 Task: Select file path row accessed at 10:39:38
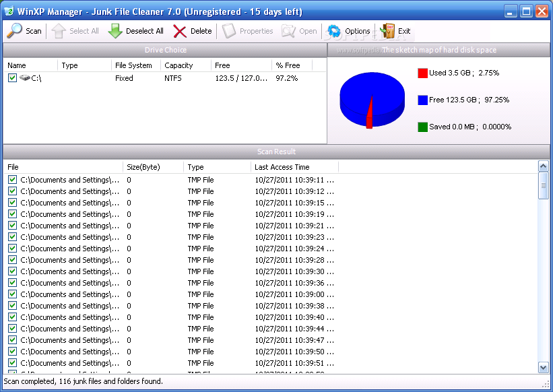70,306
